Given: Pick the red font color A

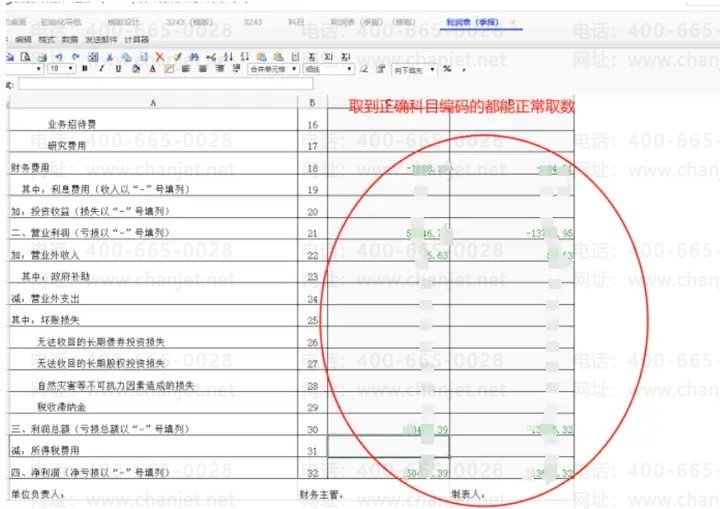Looking at the screenshot, I should [x=152, y=69].
